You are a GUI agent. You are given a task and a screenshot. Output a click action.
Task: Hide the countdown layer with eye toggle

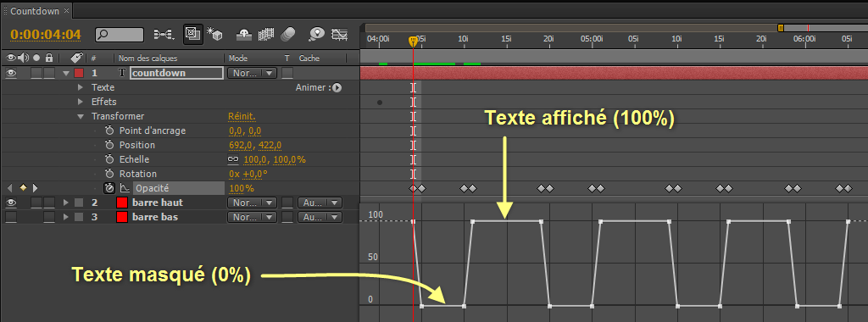(x=11, y=73)
